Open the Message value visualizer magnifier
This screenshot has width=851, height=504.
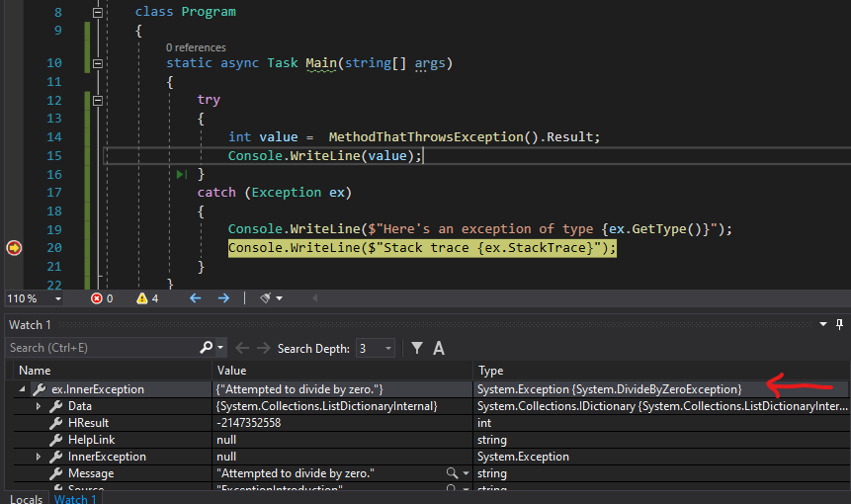(452, 473)
